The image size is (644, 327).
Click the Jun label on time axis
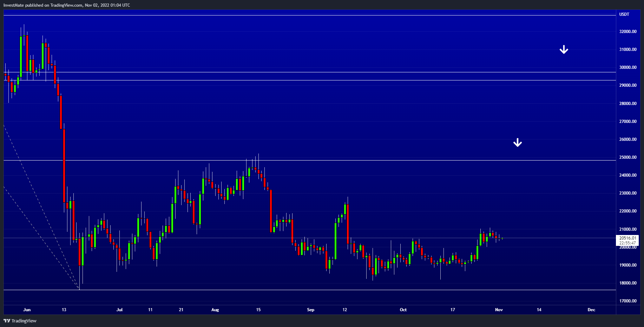pos(27,310)
